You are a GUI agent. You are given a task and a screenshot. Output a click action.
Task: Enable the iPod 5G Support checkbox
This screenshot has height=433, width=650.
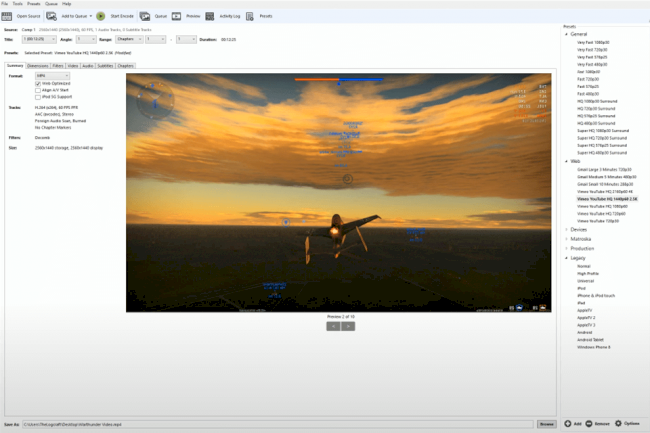38,97
